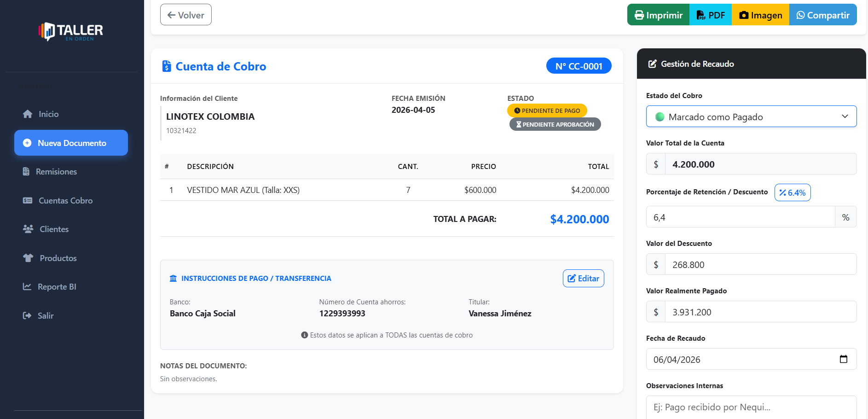This screenshot has height=419, width=868.
Task: Share via the Compartir button
Action: (x=822, y=15)
